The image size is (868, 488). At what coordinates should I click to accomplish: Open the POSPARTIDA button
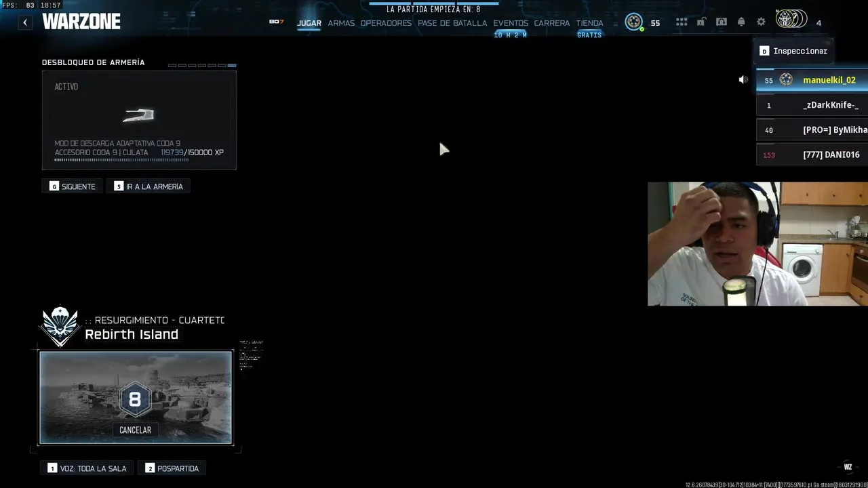(x=173, y=468)
